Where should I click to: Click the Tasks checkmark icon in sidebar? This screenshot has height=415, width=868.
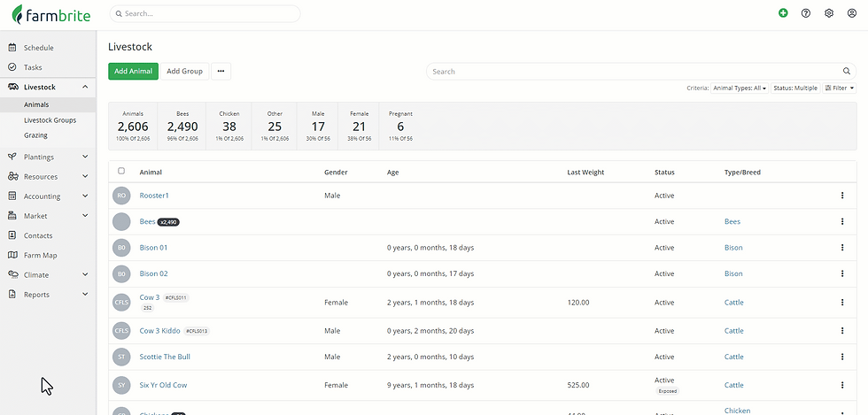point(12,67)
